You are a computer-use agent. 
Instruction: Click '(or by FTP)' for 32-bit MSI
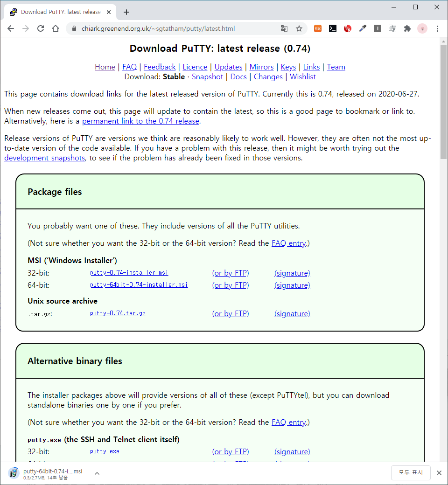(x=231, y=273)
